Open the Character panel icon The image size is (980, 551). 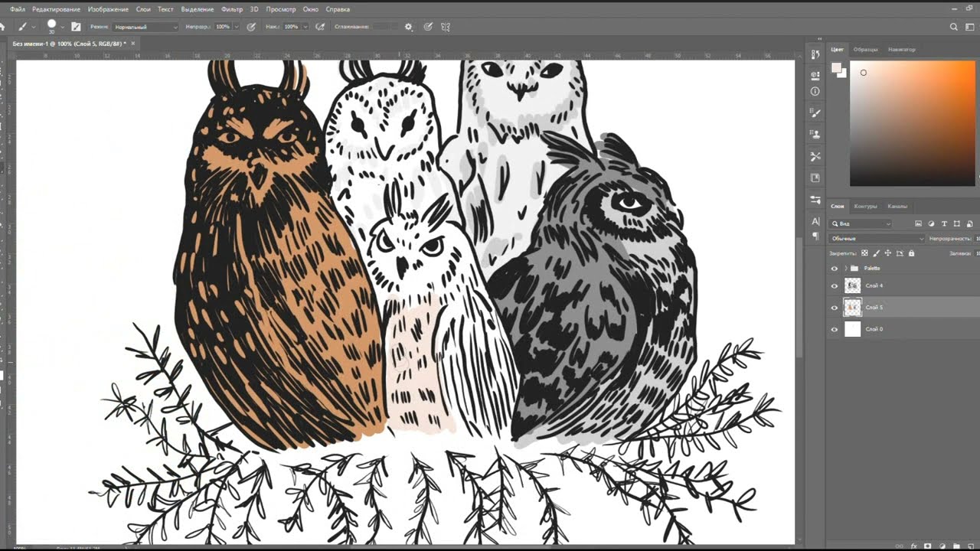(x=815, y=221)
